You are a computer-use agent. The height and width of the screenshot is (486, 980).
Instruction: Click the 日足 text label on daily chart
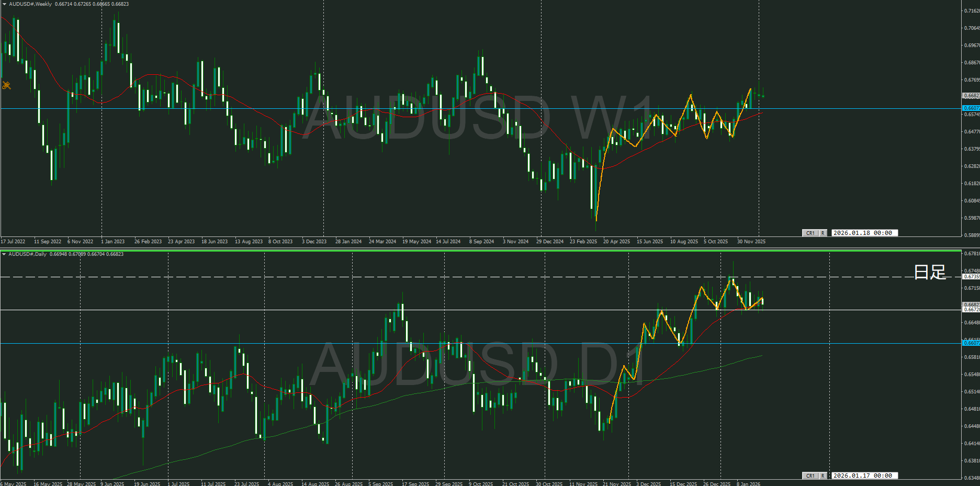click(929, 272)
